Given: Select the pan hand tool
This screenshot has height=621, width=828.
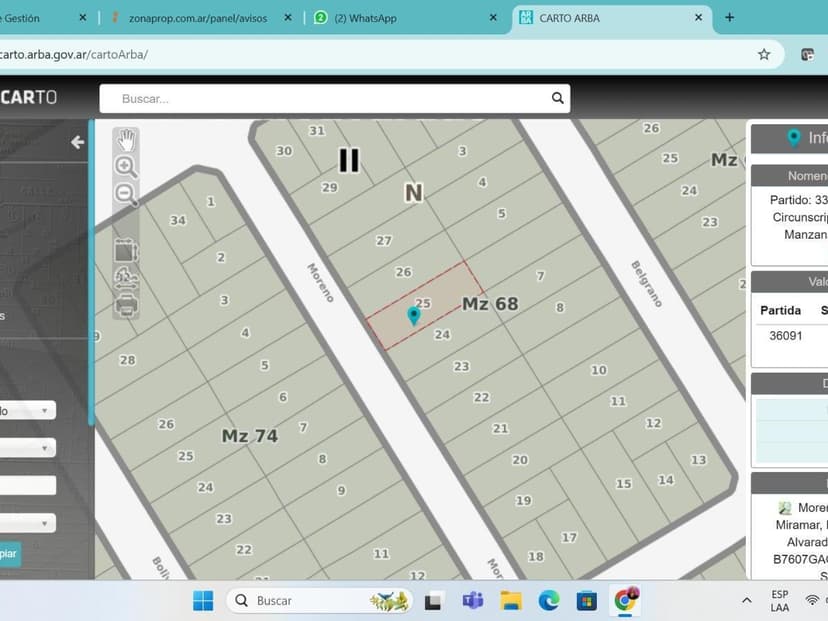Looking at the screenshot, I should pos(126,140).
